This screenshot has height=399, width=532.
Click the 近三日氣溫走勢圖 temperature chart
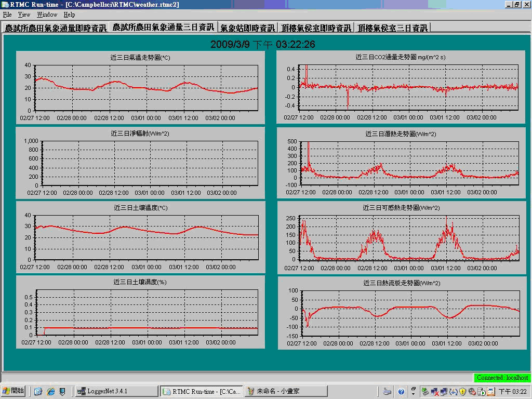point(140,87)
